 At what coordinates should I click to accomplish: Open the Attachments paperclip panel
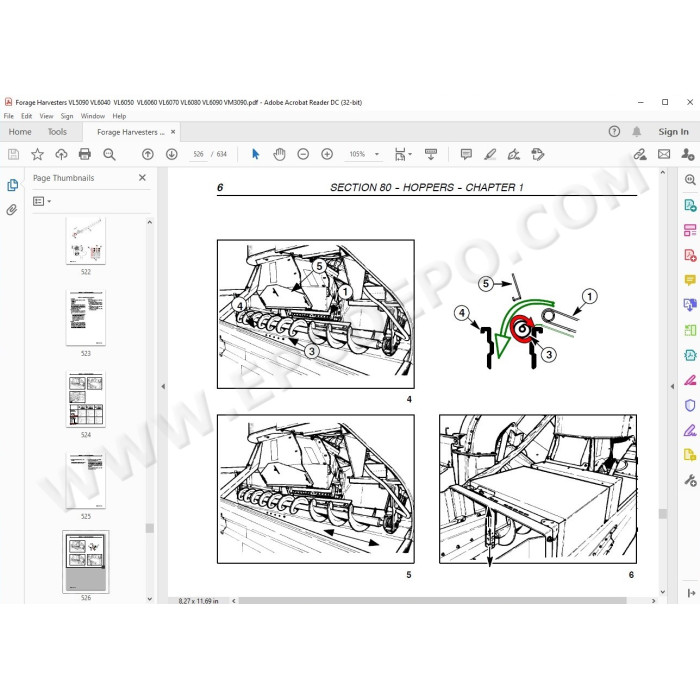click(x=12, y=210)
